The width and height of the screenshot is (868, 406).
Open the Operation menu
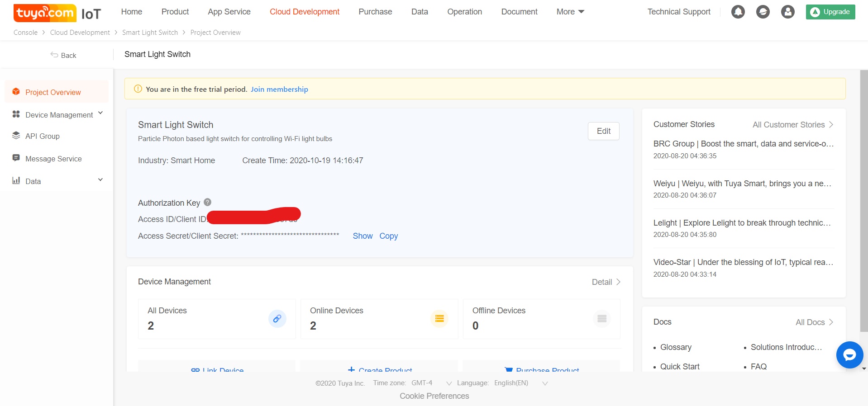click(464, 12)
